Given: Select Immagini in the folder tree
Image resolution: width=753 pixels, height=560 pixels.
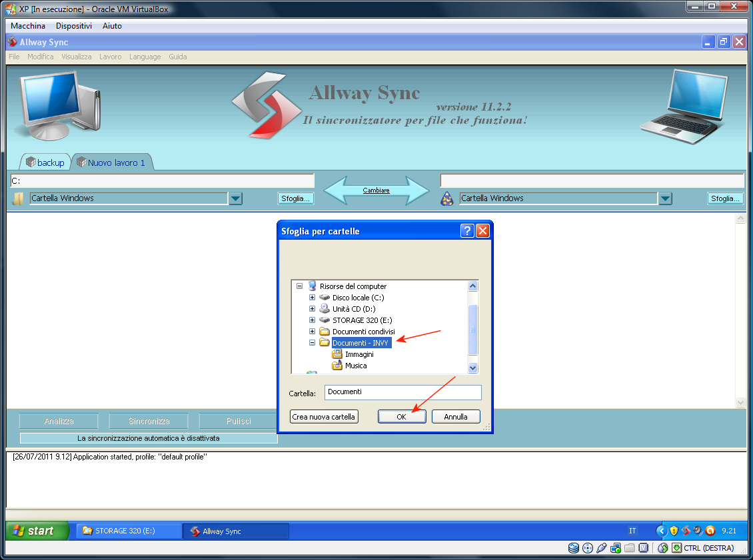Looking at the screenshot, I should (x=359, y=354).
